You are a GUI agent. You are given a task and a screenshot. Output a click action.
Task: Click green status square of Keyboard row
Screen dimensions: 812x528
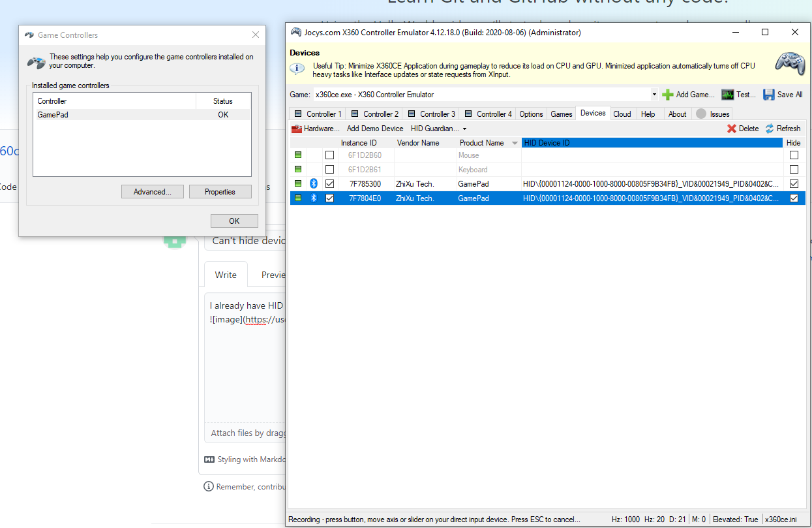(298, 170)
